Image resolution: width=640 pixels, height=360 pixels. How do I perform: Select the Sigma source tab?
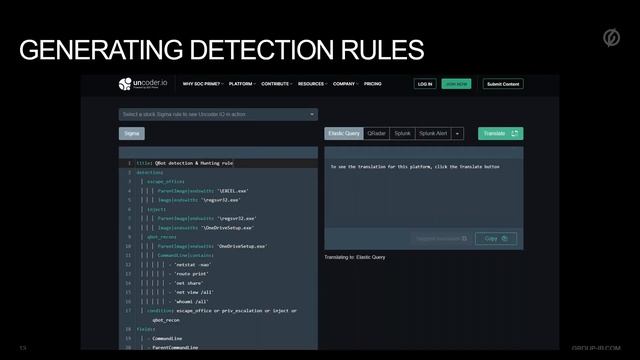[131, 133]
